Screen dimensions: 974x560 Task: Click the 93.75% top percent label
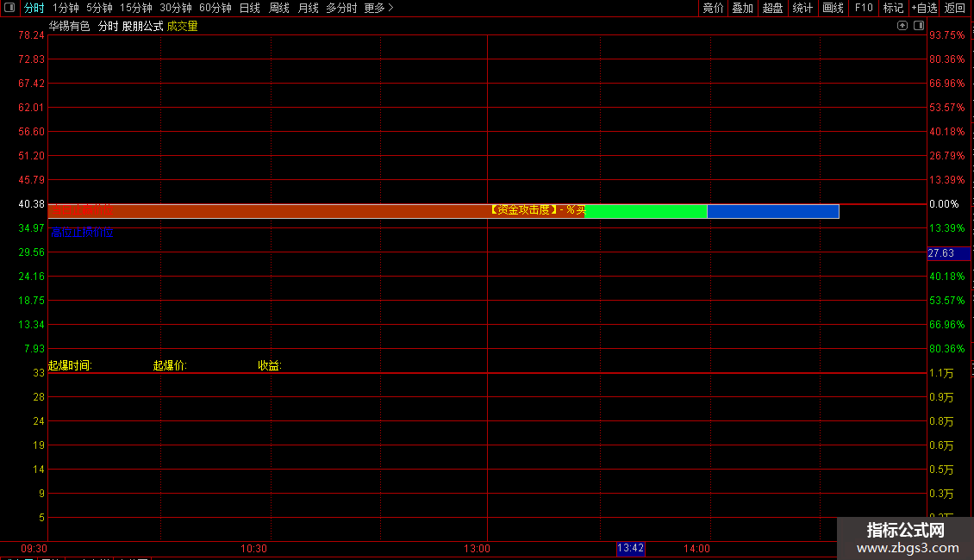click(947, 35)
